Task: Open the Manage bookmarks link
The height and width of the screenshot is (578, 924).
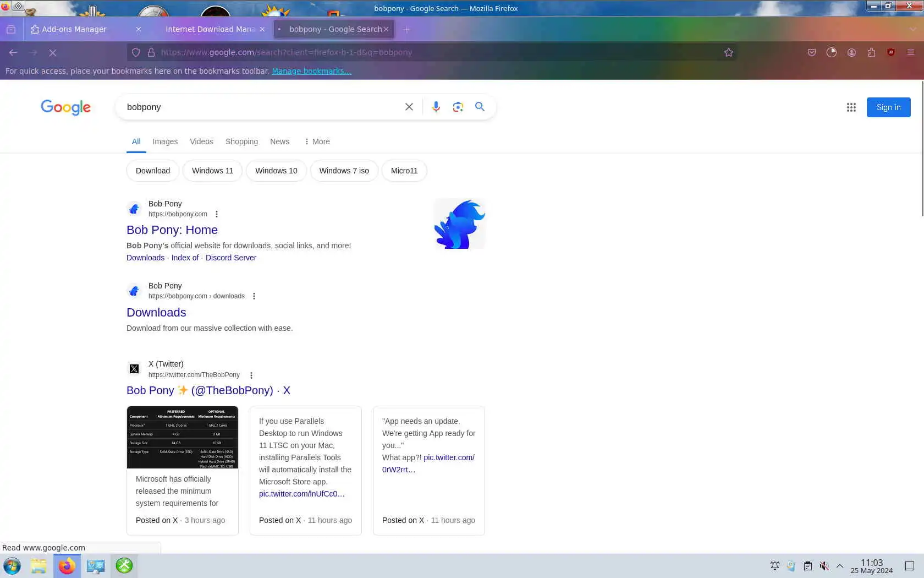Action: tap(311, 71)
